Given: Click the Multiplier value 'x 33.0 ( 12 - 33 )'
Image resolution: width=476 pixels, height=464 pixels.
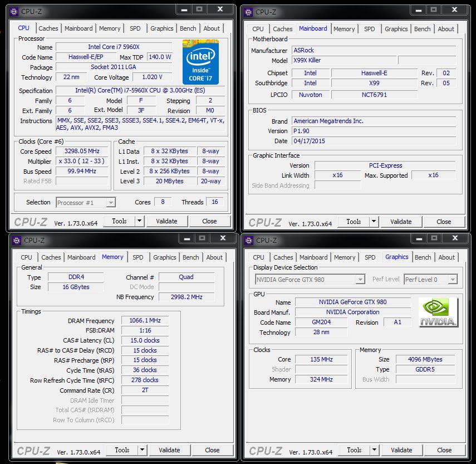Looking at the screenshot, I should click(82, 161).
